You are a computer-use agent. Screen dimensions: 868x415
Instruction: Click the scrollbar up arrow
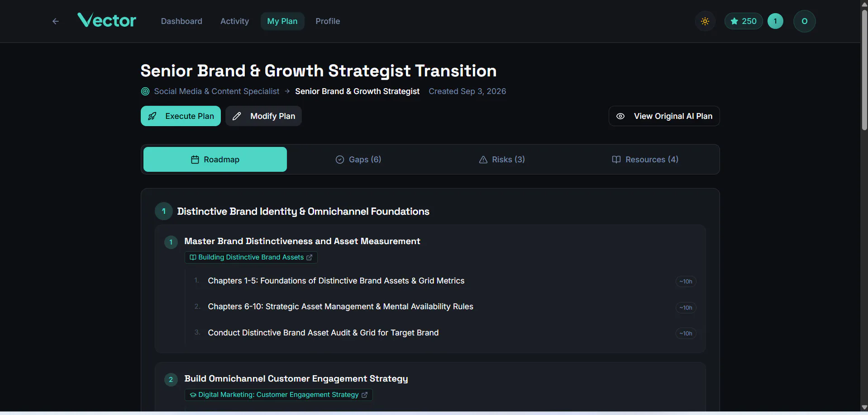[x=864, y=4]
